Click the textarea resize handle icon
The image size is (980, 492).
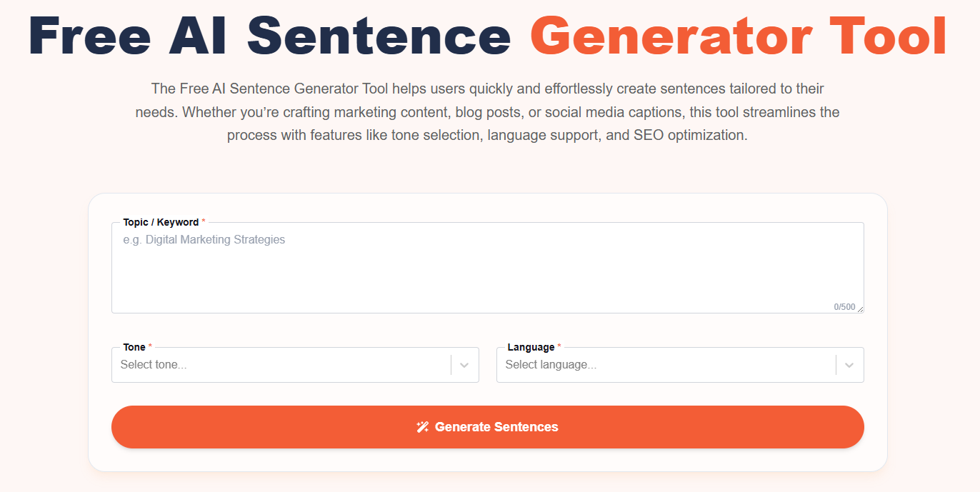pyautogui.click(x=860, y=308)
